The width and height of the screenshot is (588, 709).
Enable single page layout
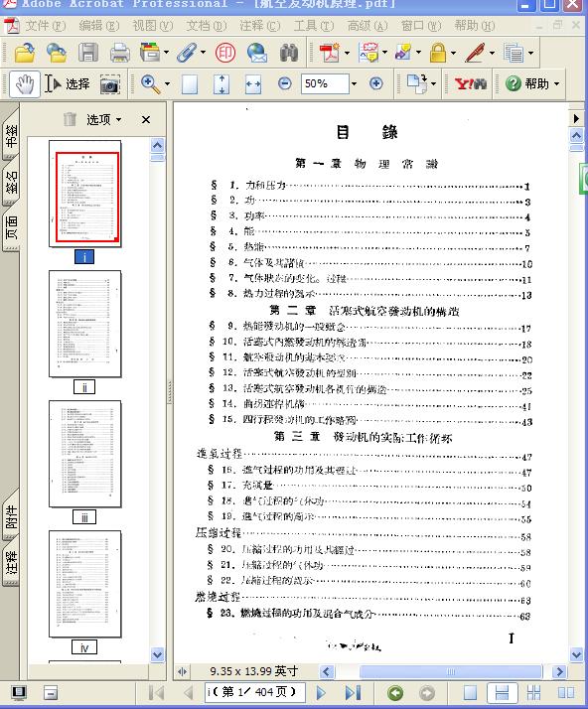click(x=470, y=693)
